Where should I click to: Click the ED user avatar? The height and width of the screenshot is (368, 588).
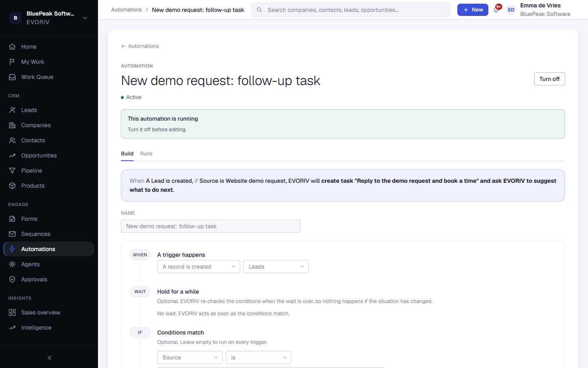511,10
